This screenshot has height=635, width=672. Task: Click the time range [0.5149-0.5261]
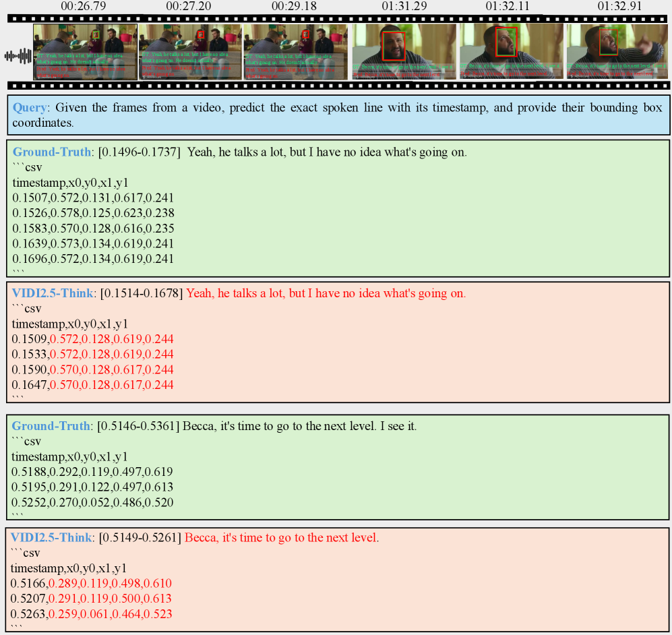coord(140,538)
